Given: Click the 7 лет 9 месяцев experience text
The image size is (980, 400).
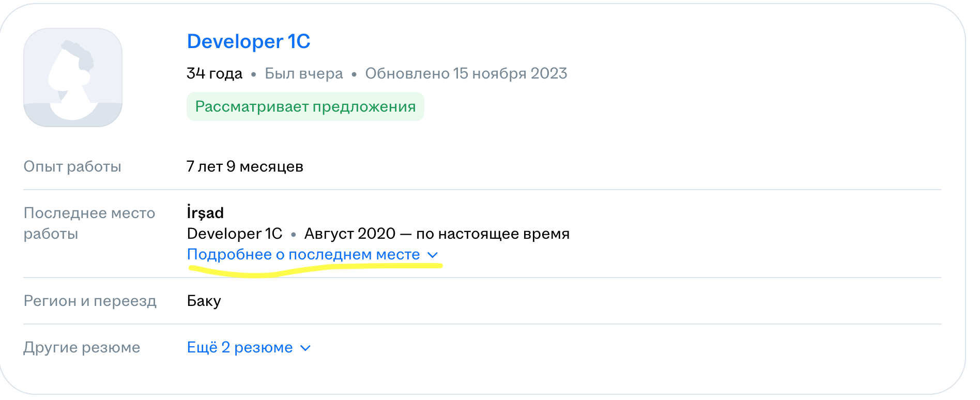Looking at the screenshot, I should (x=244, y=166).
